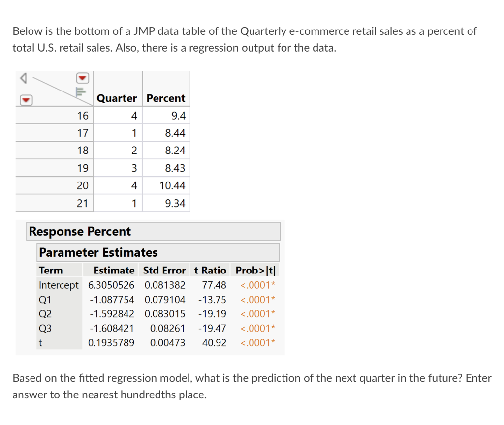Open the red triangle table menu
The image size is (504, 425).
[x=82, y=78]
